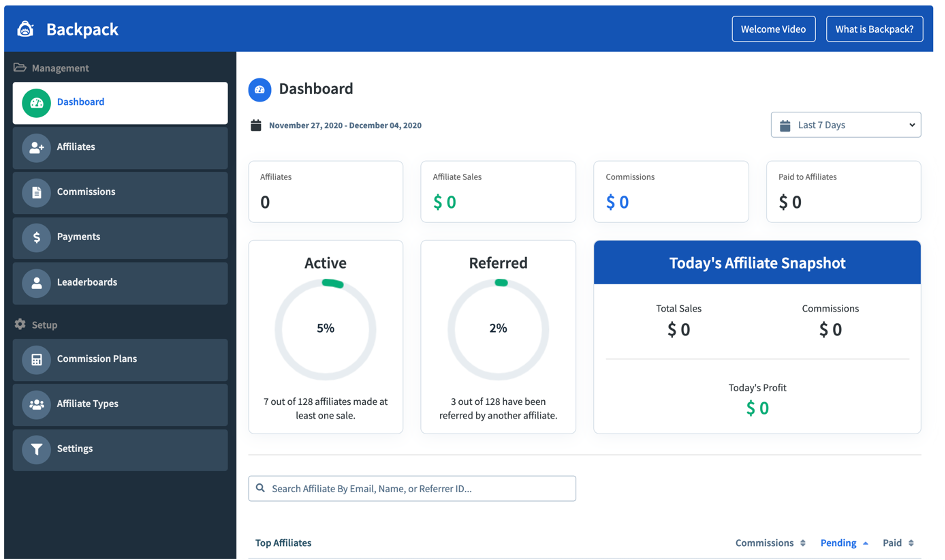Click the Active 5% progress ring
Image resolution: width=945 pixels, height=560 pixels.
point(325,329)
